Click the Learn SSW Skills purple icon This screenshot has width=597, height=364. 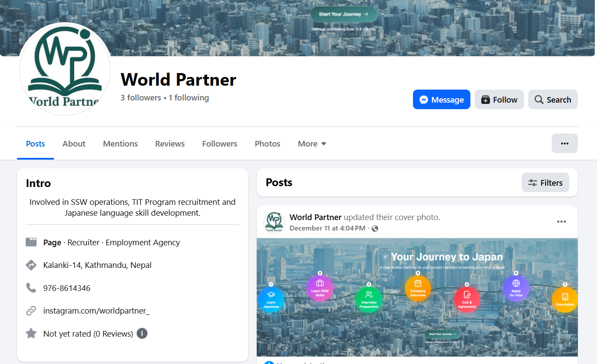pos(320,288)
